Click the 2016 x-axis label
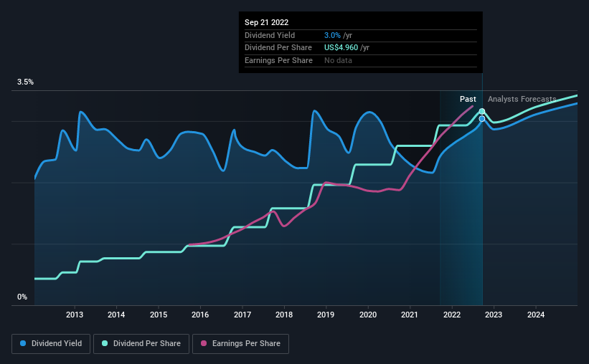589x364 pixels. [x=200, y=315]
